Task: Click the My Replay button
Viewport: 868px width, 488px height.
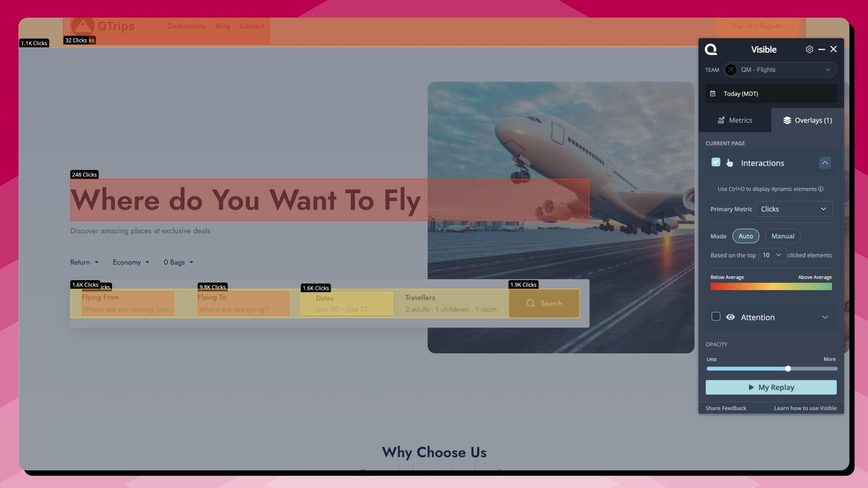Action: 771,387
